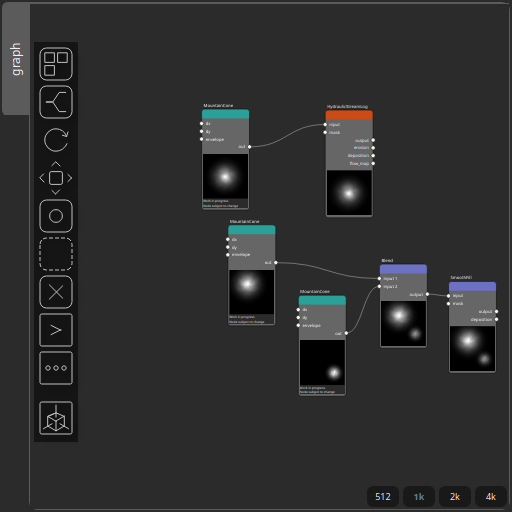Screen dimensions: 512x512
Task: Click dy port of MountainCone feeding Blend input 2
Action: coord(298,318)
